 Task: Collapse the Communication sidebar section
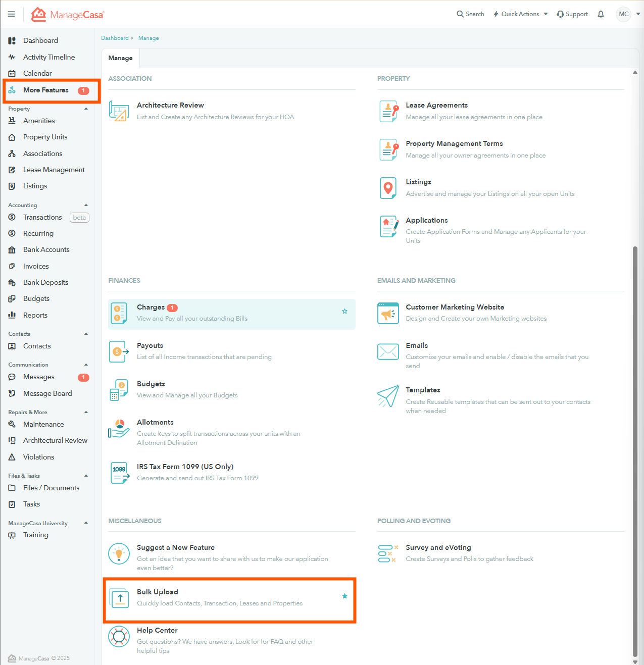coord(86,365)
